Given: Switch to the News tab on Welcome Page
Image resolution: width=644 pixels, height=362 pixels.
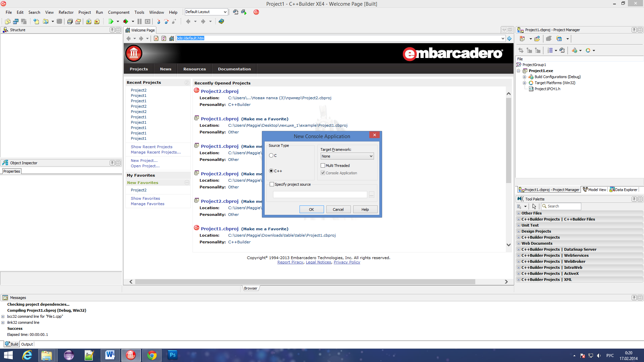Looking at the screenshot, I should [x=166, y=69].
